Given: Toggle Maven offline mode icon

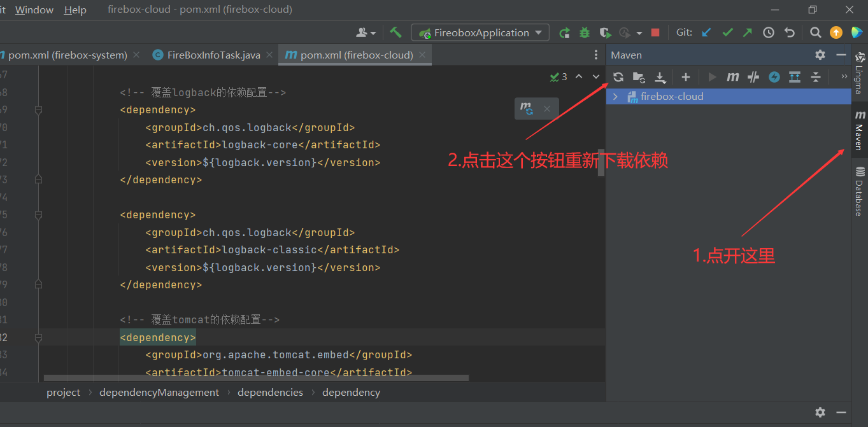Looking at the screenshot, I should coord(753,77).
